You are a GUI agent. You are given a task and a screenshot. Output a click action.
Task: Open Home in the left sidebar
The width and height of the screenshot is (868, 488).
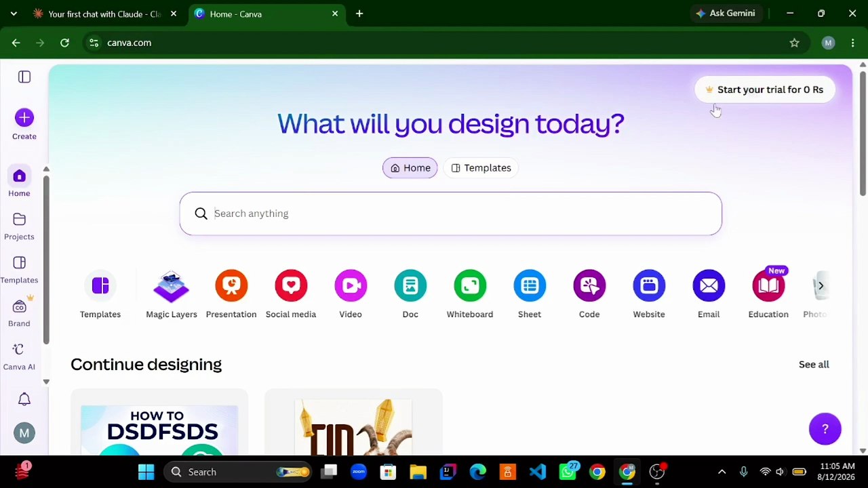tap(19, 182)
